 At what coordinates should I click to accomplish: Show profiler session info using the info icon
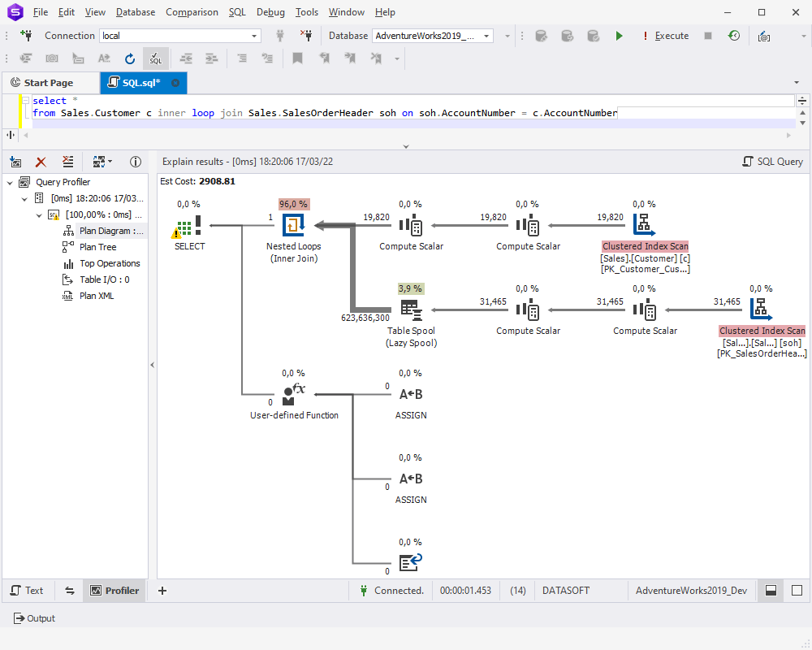(x=136, y=162)
